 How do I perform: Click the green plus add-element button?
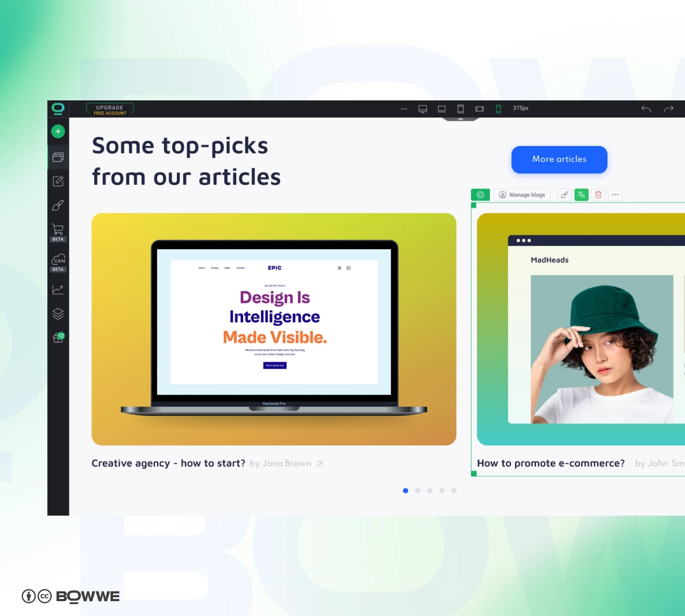pyautogui.click(x=58, y=132)
